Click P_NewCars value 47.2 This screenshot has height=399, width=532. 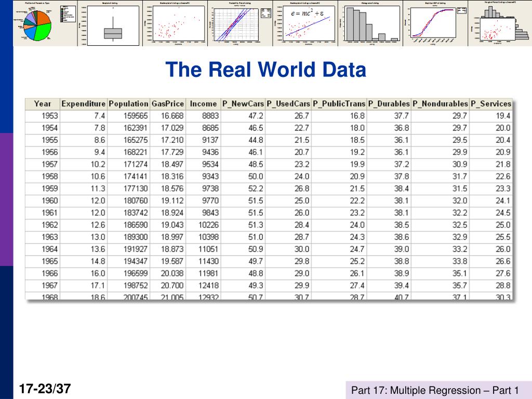pyautogui.click(x=256, y=116)
